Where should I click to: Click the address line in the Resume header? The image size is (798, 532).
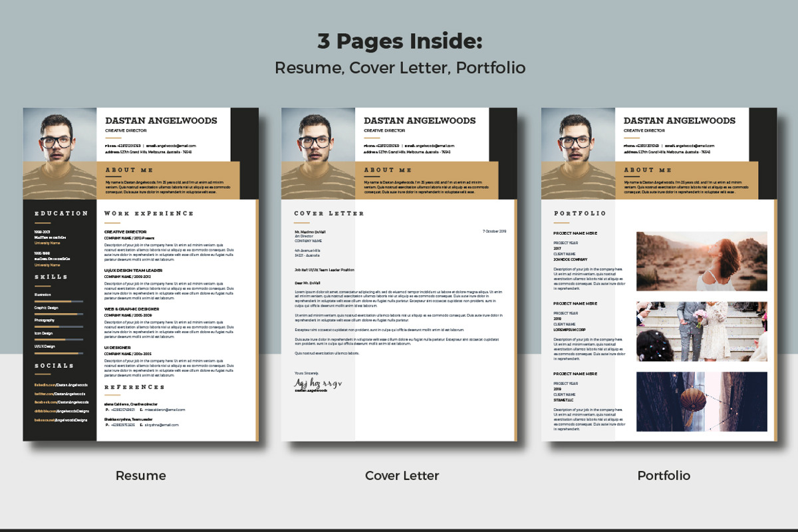pos(148,152)
